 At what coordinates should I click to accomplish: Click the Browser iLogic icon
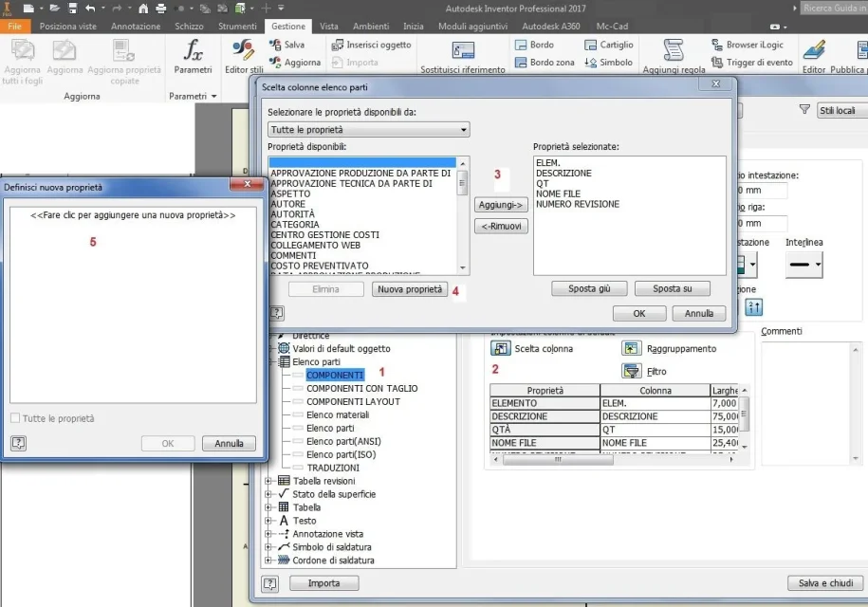coord(717,45)
